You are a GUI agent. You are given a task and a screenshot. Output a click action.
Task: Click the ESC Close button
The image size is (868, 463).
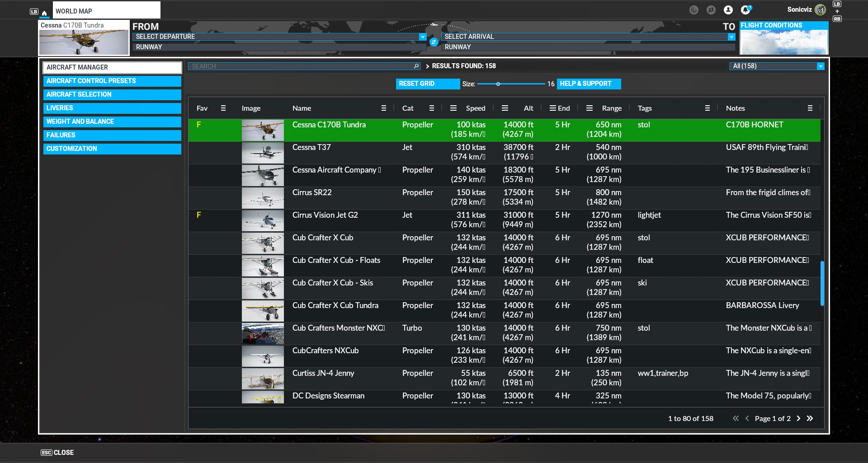point(57,453)
